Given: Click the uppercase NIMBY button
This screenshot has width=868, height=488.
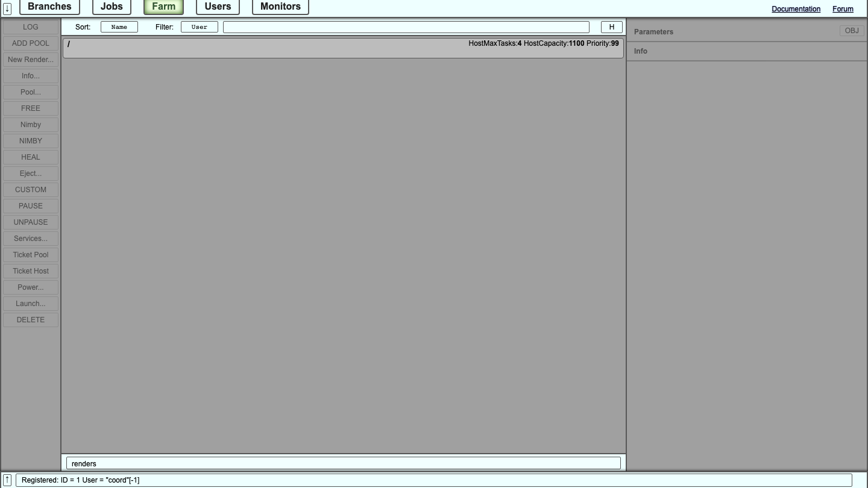Looking at the screenshot, I should (x=31, y=141).
